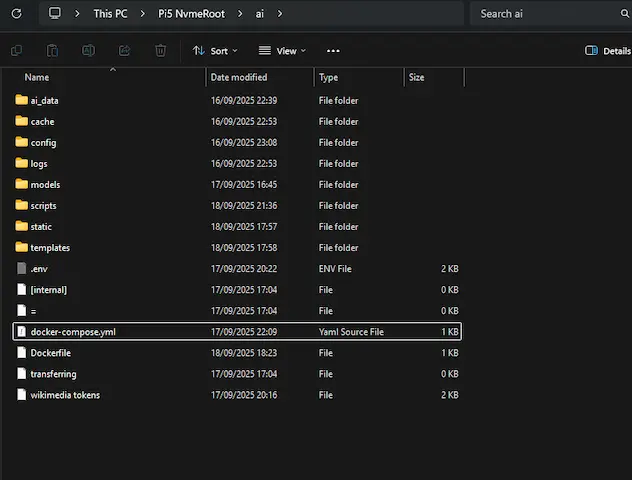The image size is (632, 480).
Task: Click the [internal] file icon
Action: (x=22, y=289)
